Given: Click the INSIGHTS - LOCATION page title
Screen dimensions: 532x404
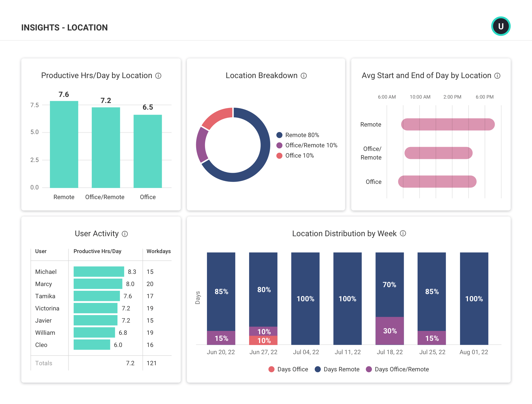Looking at the screenshot, I should tap(64, 27).
